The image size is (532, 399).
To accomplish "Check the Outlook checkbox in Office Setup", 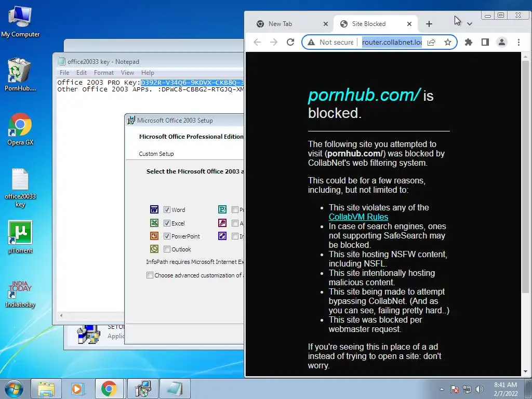I will (x=167, y=249).
